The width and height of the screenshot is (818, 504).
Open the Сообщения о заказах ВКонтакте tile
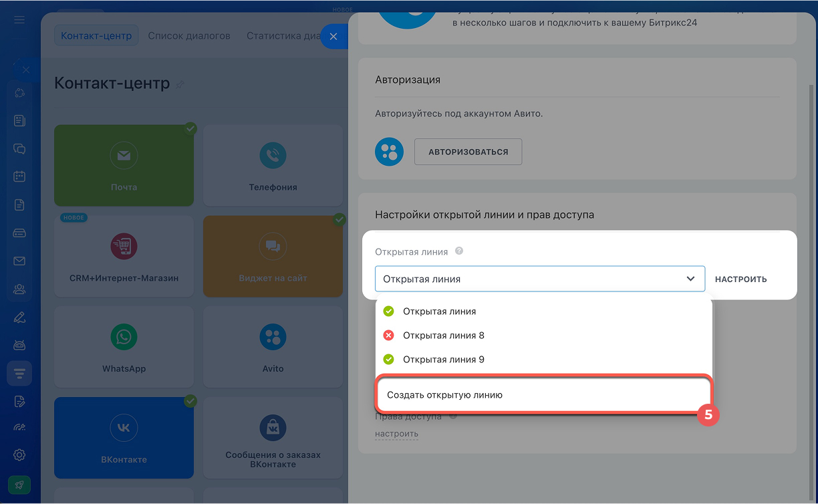coord(273,438)
